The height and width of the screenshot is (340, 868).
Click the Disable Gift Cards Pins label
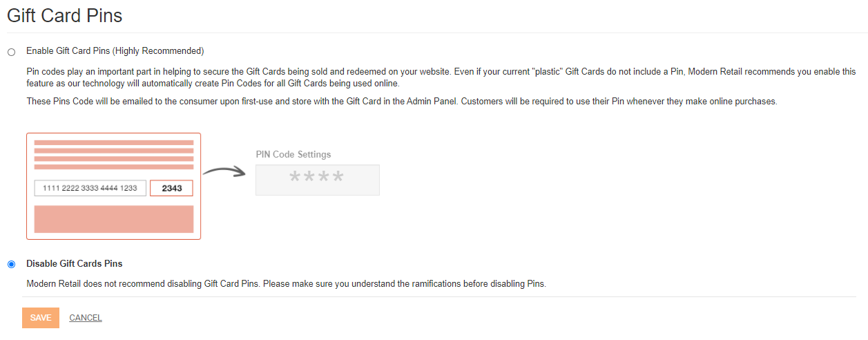[x=75, y=264]
